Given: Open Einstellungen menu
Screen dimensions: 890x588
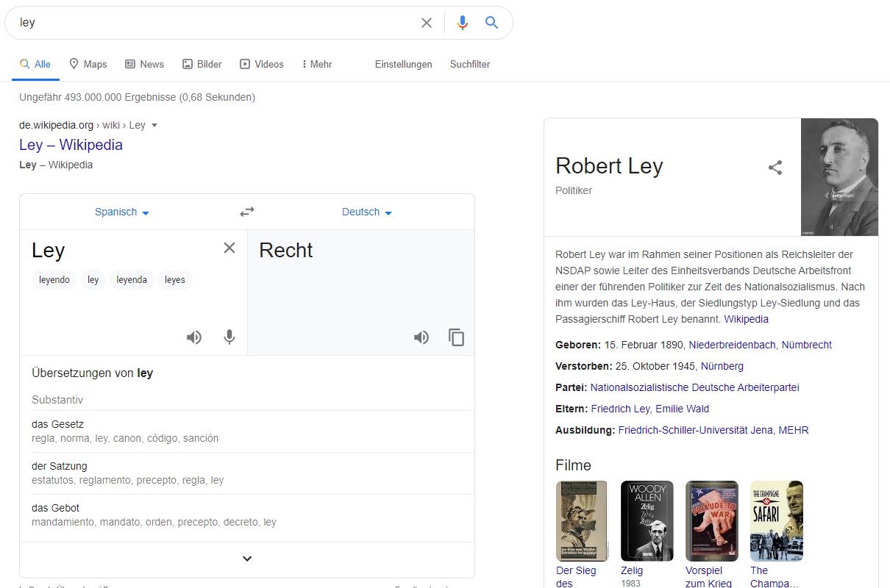Looking at the screenshot, I should [404, 64].
